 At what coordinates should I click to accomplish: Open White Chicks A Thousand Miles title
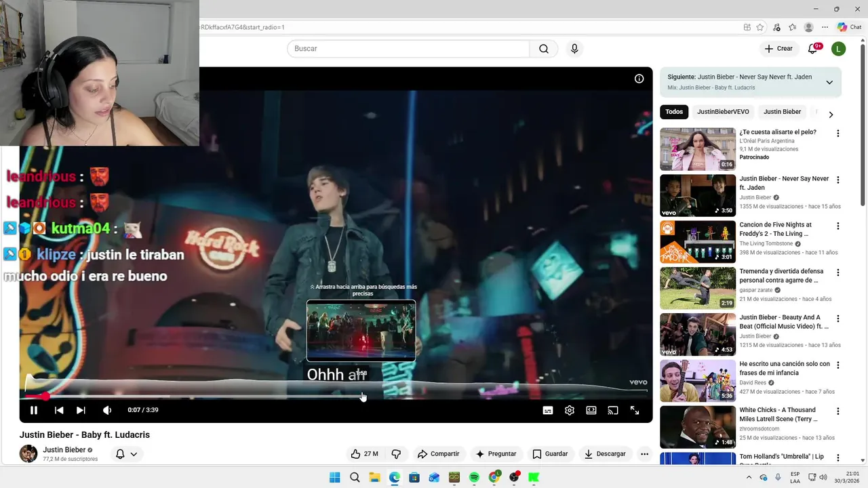click(778, 414)
